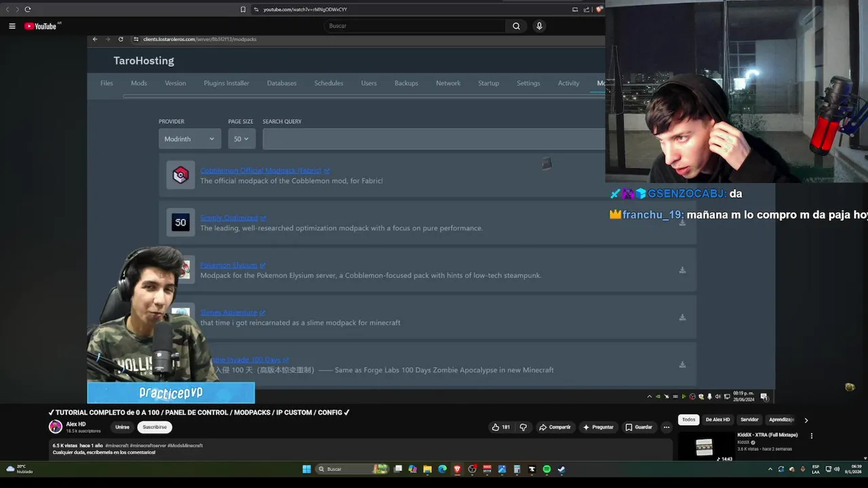The width and height of the screenshot is (868, 488).
Task: Open the Alex HD channel name
Action: pyautogui.click(x=76, y=424)
